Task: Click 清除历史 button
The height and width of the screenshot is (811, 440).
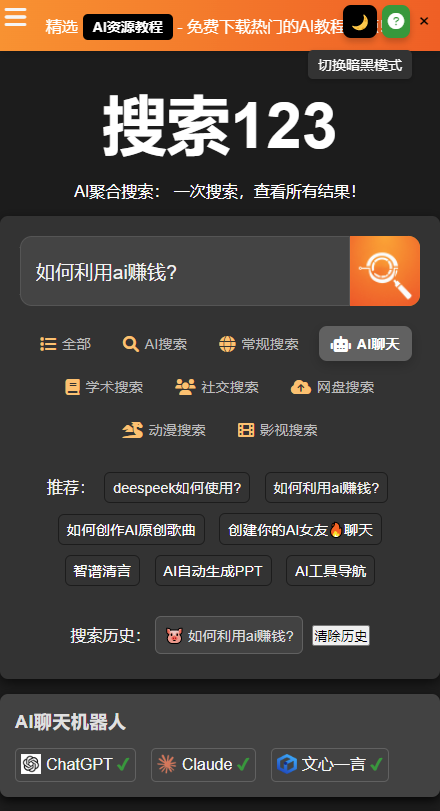Action: click(341, 636)
